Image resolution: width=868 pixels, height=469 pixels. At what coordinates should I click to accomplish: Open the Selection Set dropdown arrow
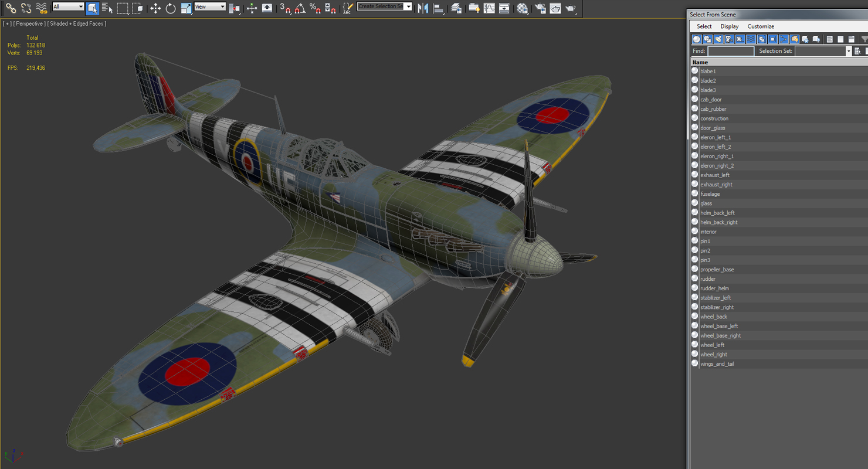pos(848,51)
